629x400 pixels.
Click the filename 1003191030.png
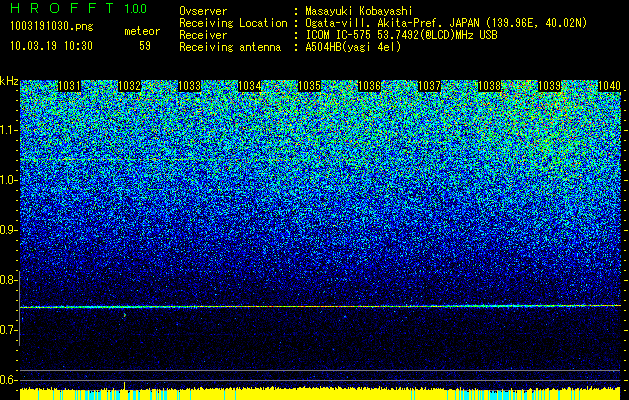(52, 26)
